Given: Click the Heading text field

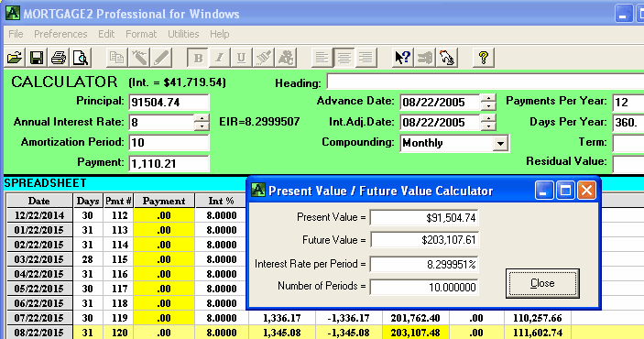Looking at the screenshot, I should pos(485,82).
